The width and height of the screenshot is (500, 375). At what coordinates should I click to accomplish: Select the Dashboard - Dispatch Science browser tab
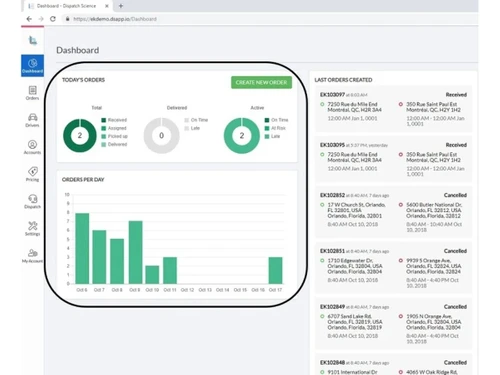[67, 6]
